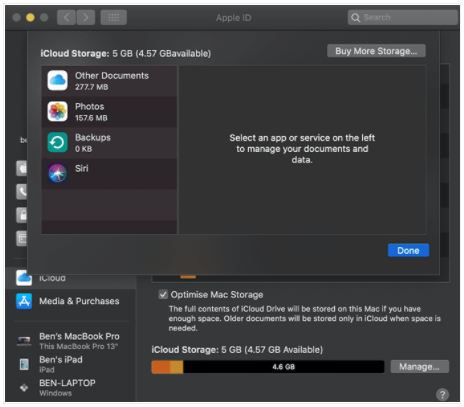Click the yellow minimize window button

pyautogui.click(x=30, y=17)
